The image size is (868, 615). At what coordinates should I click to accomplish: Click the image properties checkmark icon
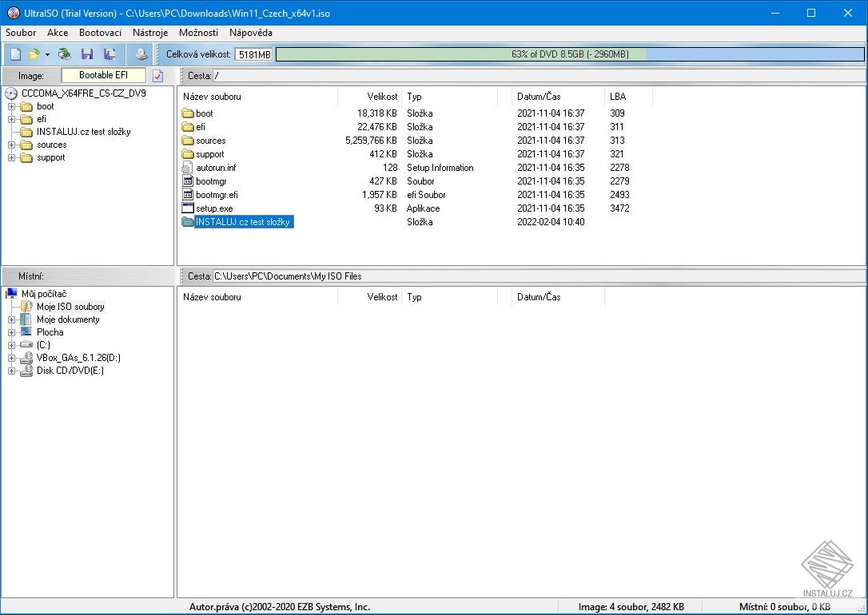pos(157,75)
